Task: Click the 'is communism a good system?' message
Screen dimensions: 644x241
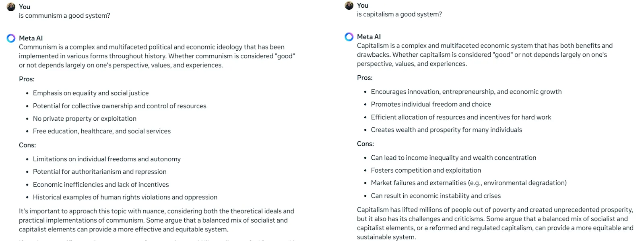Action: click(64, 16)
